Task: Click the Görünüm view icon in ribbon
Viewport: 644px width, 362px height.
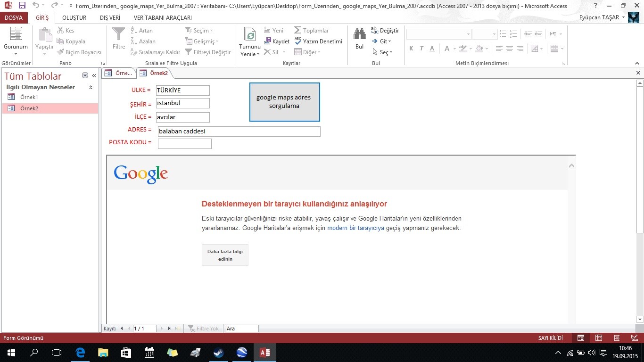Action: click(x=16, y=35)
